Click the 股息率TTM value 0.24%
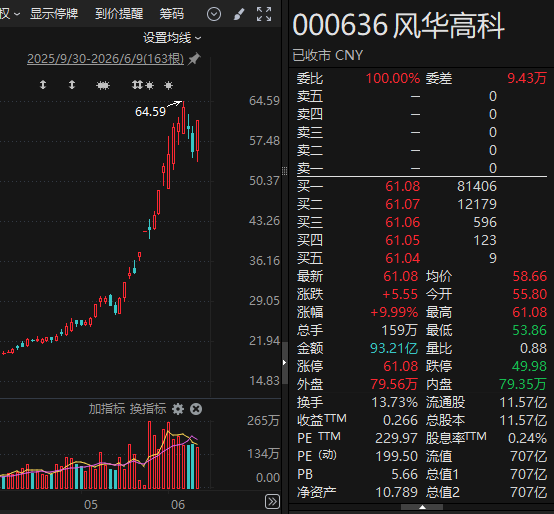554x514 pixels. tap(528, 438)
